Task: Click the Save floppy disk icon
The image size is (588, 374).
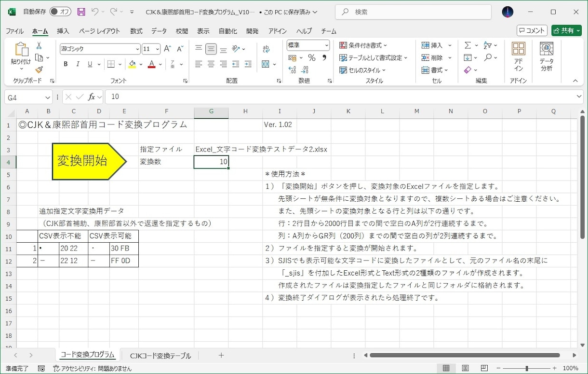Action: [x=81, y=12]
